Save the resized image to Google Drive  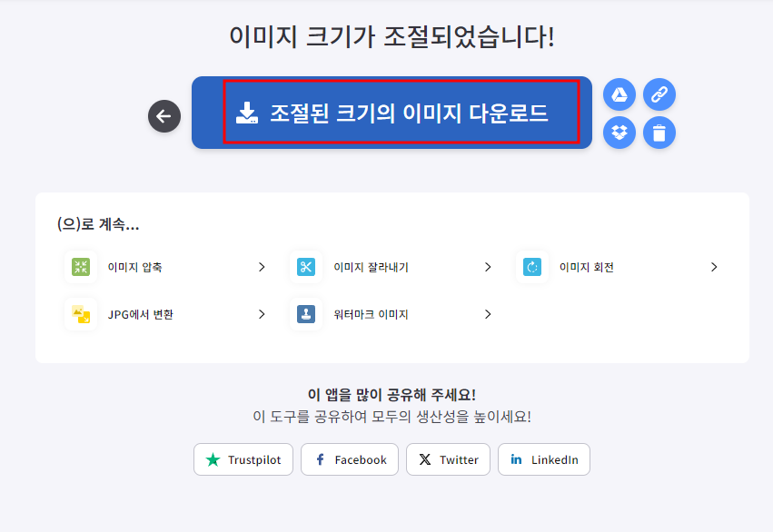point(619,94)
